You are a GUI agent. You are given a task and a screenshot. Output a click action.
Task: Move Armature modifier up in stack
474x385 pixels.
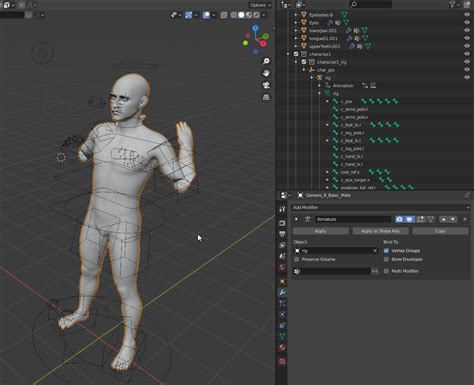point(444,219)
